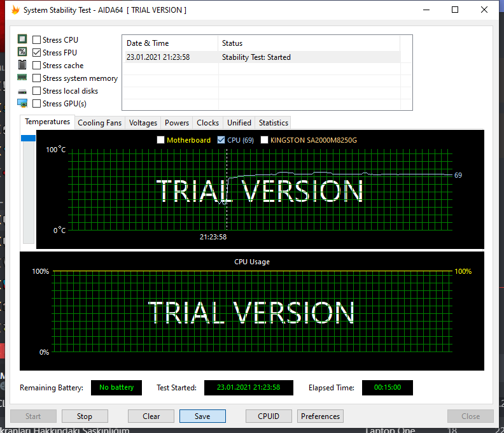Close window with title bar X

[484, 10]
